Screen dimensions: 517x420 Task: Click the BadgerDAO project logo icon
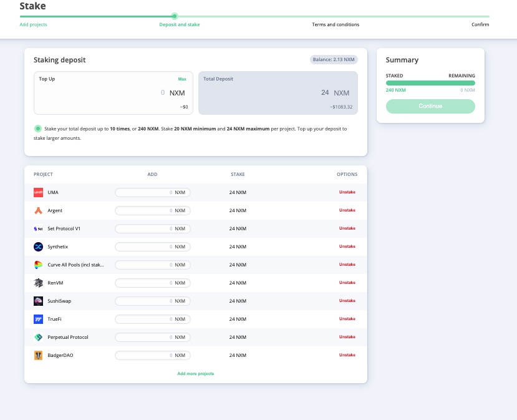point(38,355)
